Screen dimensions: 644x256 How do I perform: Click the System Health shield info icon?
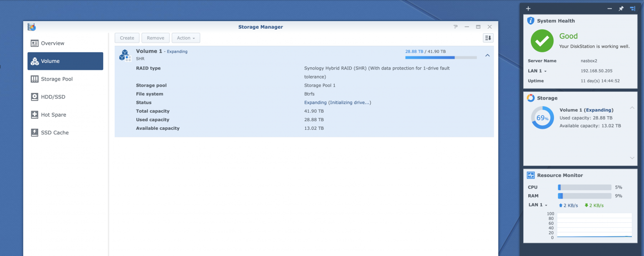(x=531, y=21)
